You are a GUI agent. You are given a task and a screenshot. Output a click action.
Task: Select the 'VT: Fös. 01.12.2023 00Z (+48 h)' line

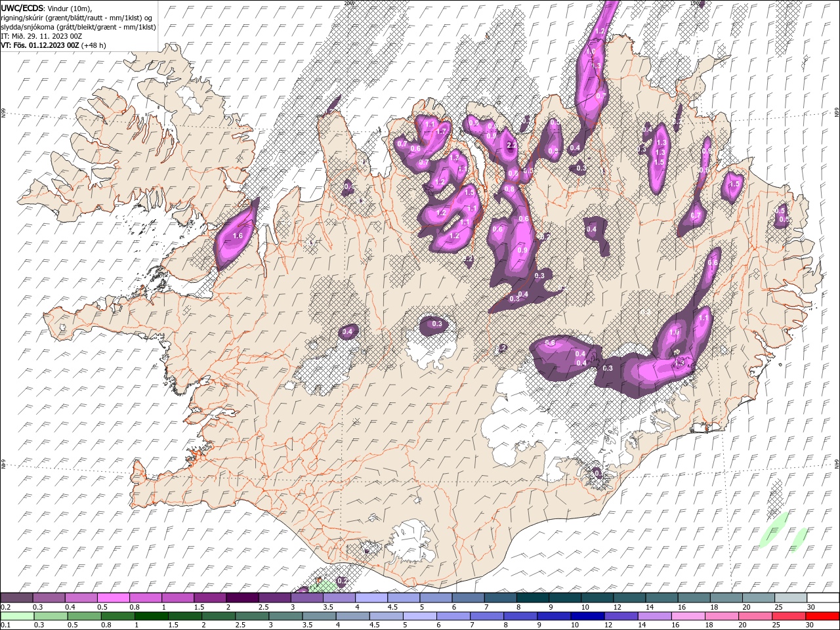(54, 45)
